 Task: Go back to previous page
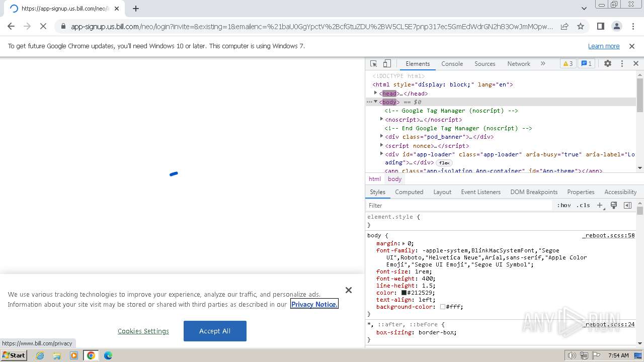11,26
